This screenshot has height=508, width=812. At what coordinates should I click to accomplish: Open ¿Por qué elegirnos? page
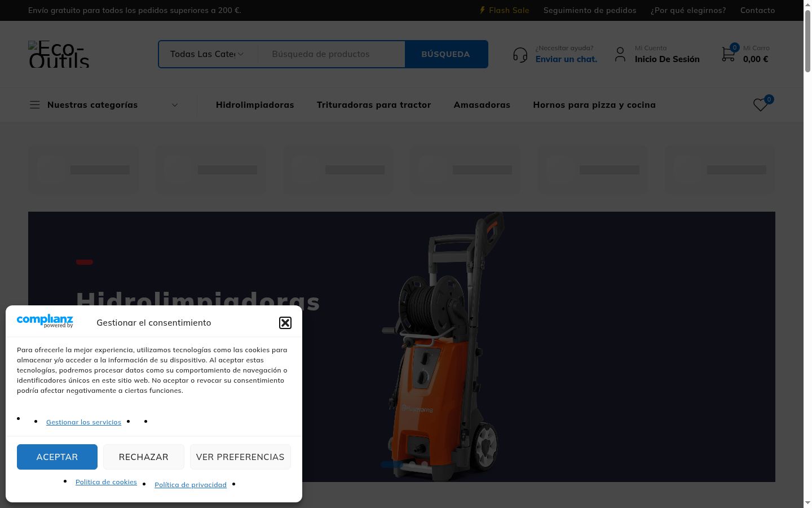(x=688, y=10)
